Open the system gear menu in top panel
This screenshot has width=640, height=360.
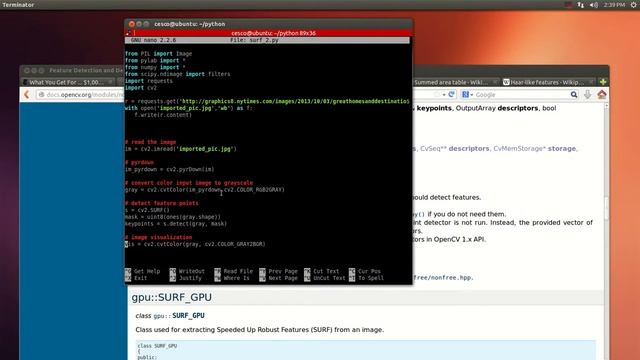pyautogui.click(x=633, y=5)
